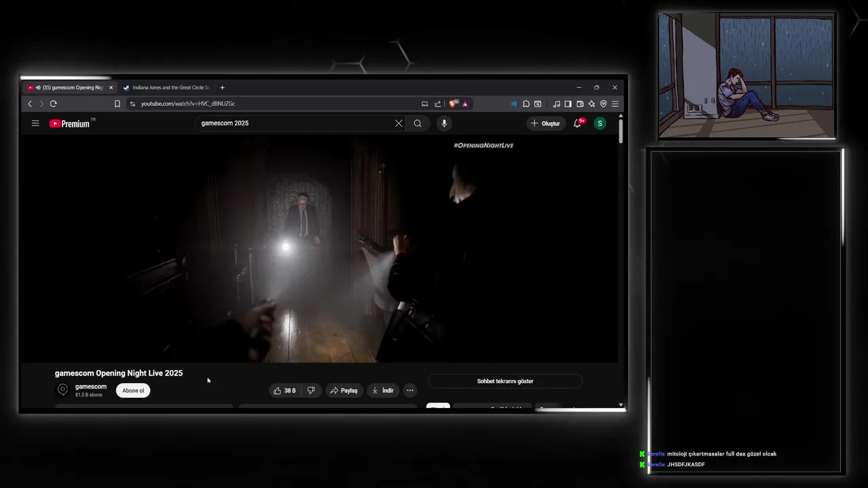Click chat message 'mitoloji çıkartmasalar full daa güzel olcak'
Image resolution: width=868 pixels, height=488 pixels.
pos(722,454)
